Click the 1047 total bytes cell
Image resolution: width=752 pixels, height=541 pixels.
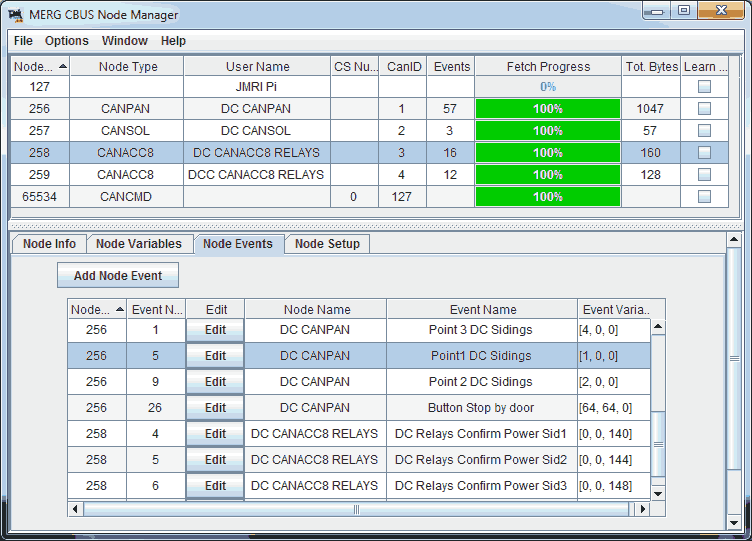click(651, 109)
